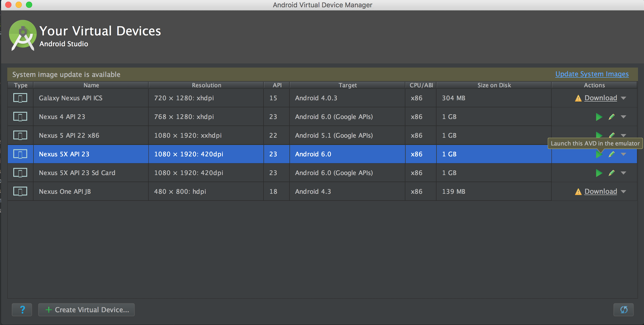
Task: Click device type icon for Nexus 5 API 22 x86
Action: tap(20, 135)
